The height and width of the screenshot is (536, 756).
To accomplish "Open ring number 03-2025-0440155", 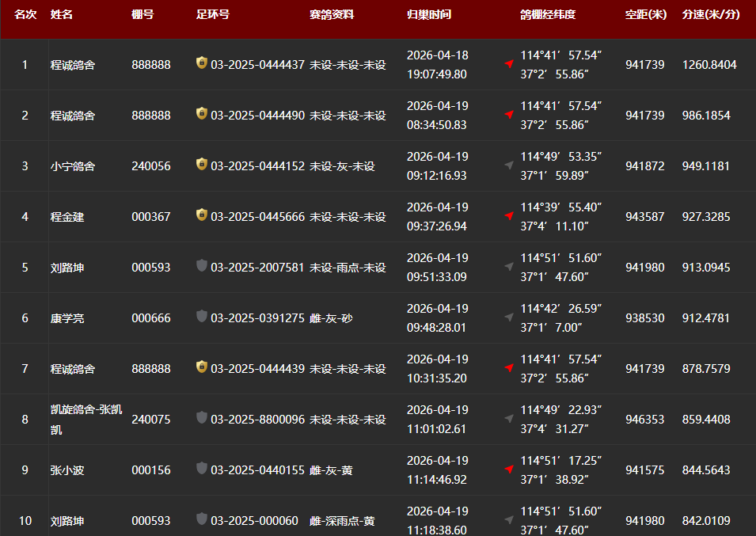I will pos(257,470).
